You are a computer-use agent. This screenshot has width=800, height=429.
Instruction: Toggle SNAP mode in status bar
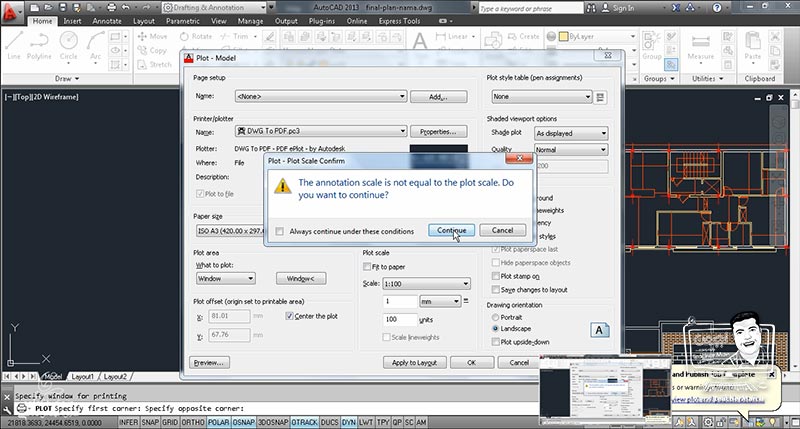tap(150, 422)
